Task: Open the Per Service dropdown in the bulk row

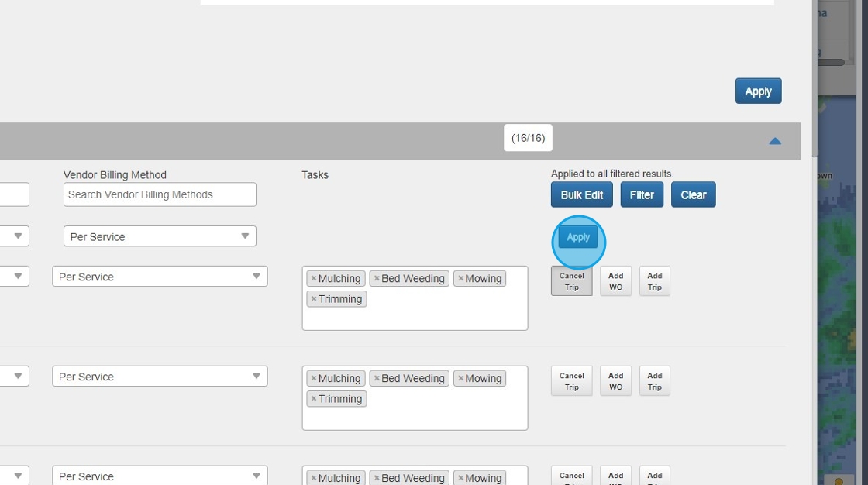Action: [x=160, y=236]
